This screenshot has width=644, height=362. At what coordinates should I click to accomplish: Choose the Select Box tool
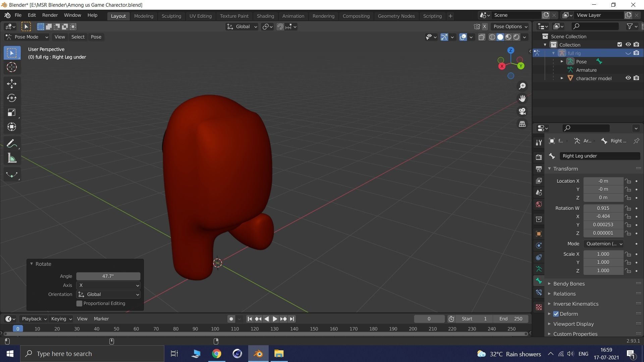pos(12,53)
